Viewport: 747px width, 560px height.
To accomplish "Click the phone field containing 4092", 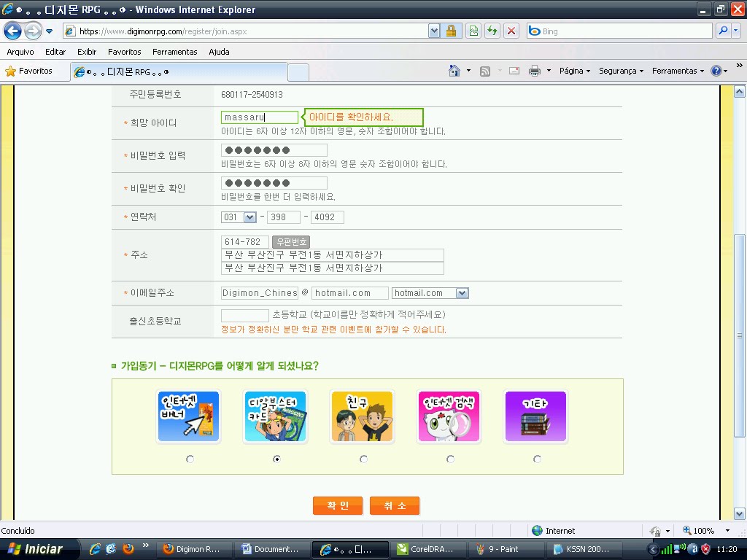I will point(328,217).
